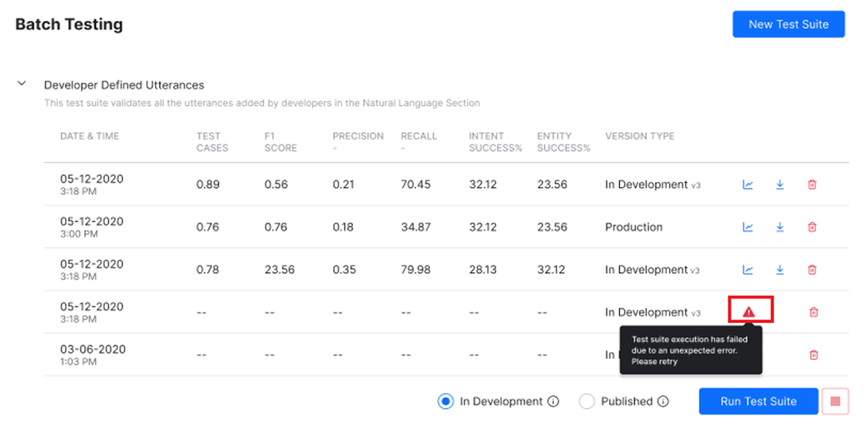
Task: Choose the Published radio button
Action: coord(587,402)
